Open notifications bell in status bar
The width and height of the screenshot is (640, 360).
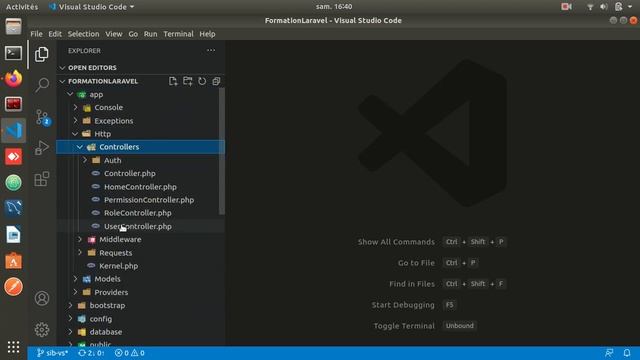[627, 353]
